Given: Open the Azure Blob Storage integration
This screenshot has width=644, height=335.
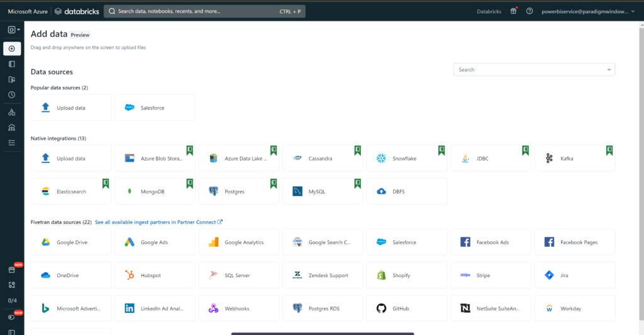Looking at the screenshot, I should click(155, 158).
